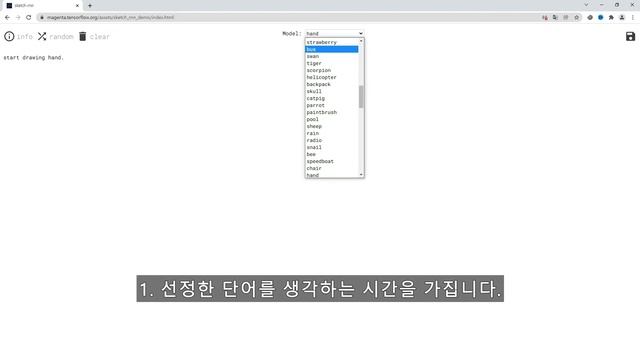Open a new browser tab
This screenshot has height=360, width=640.
coord(90,6)
